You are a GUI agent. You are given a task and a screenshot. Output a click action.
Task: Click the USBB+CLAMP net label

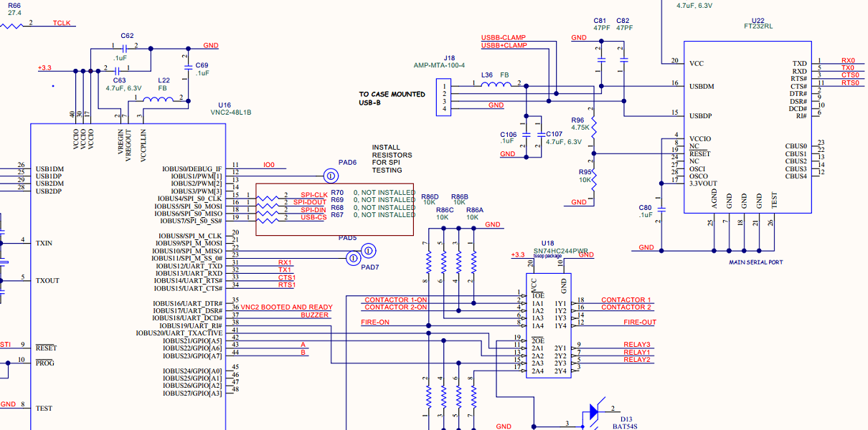[x=504, y=45]
